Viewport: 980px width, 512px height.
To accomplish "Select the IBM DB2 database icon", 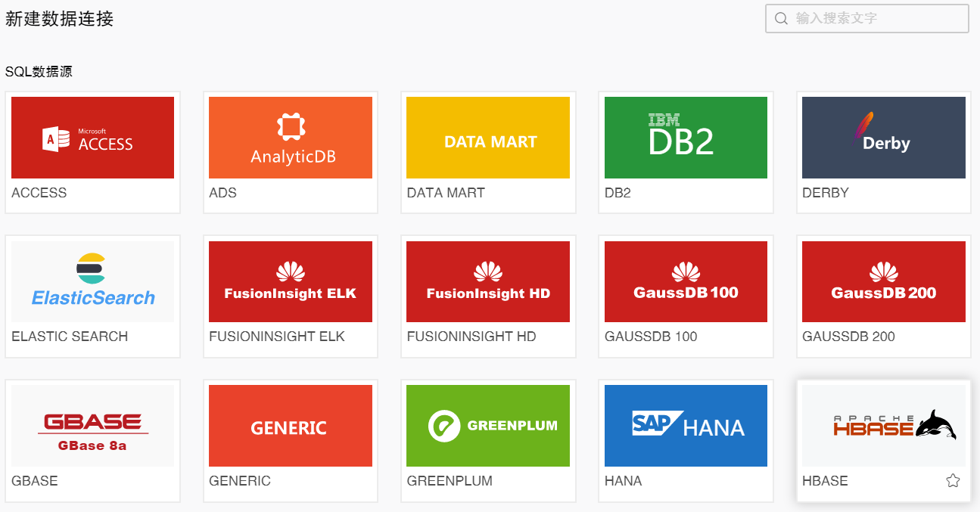I will pyautogui.click(x=686, y=138).
